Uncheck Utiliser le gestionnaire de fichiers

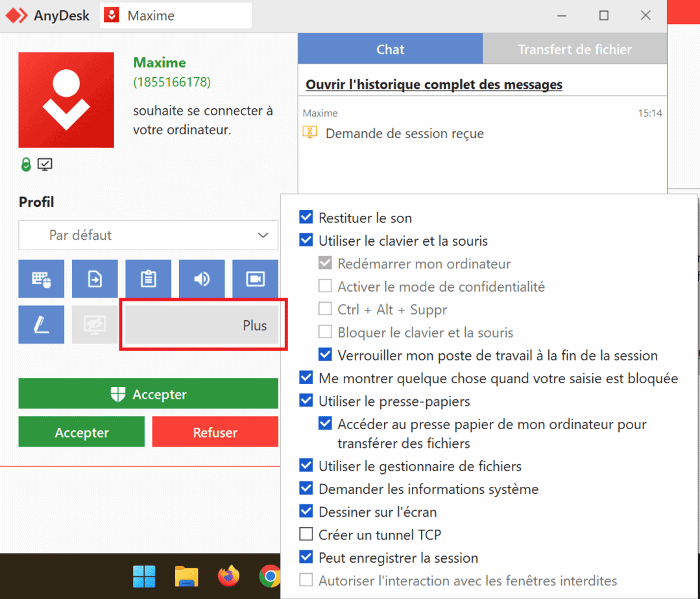pyautogui.click(x=306, y=465)
